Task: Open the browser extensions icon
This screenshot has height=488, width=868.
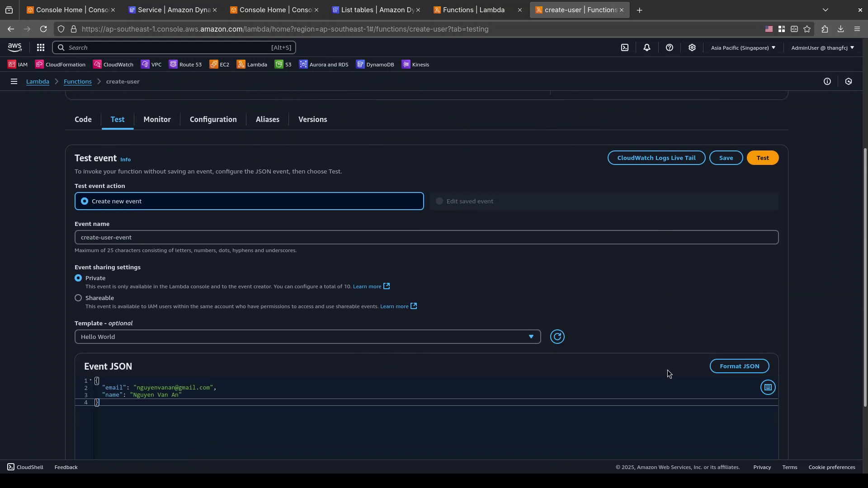Action: click(x=825, y=29)
